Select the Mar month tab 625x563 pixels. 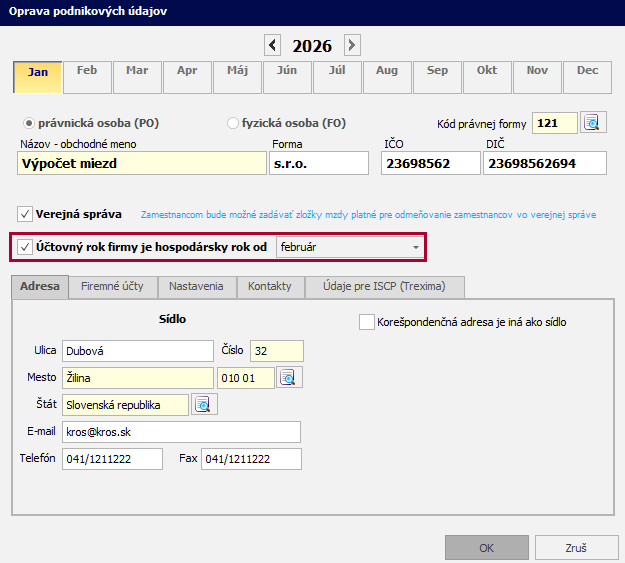point(137,71)
